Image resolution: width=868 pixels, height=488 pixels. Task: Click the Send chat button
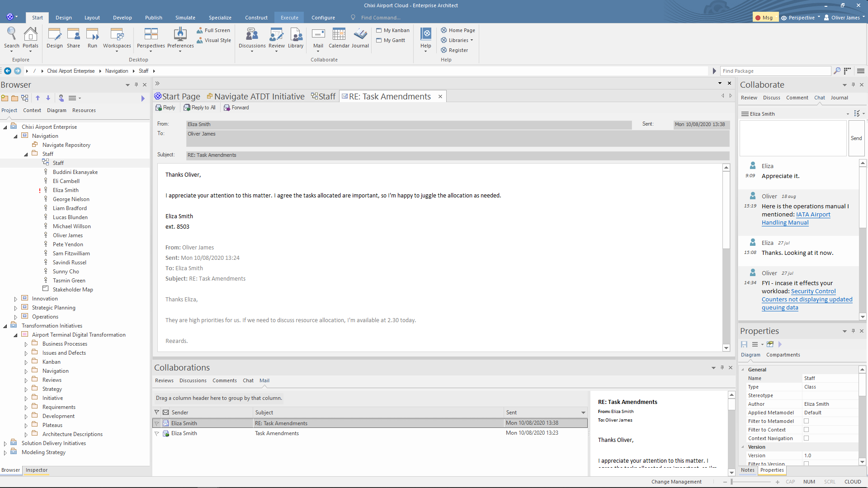[856, 138]
